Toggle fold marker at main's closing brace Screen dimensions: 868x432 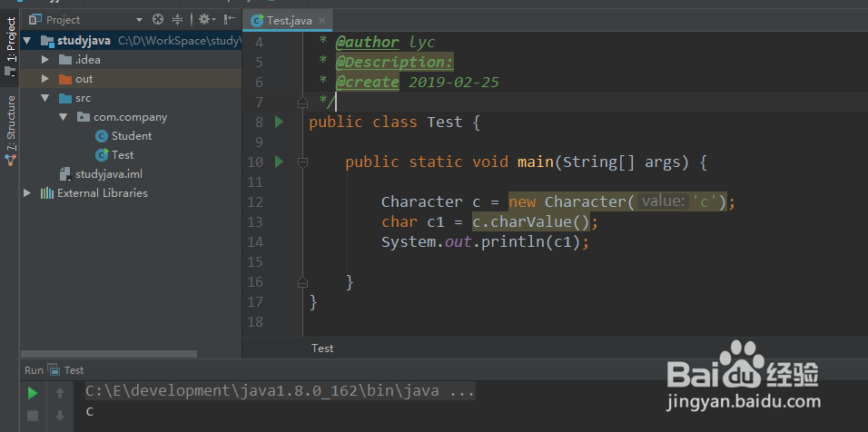pyautogui.click(x=302, y=282)
